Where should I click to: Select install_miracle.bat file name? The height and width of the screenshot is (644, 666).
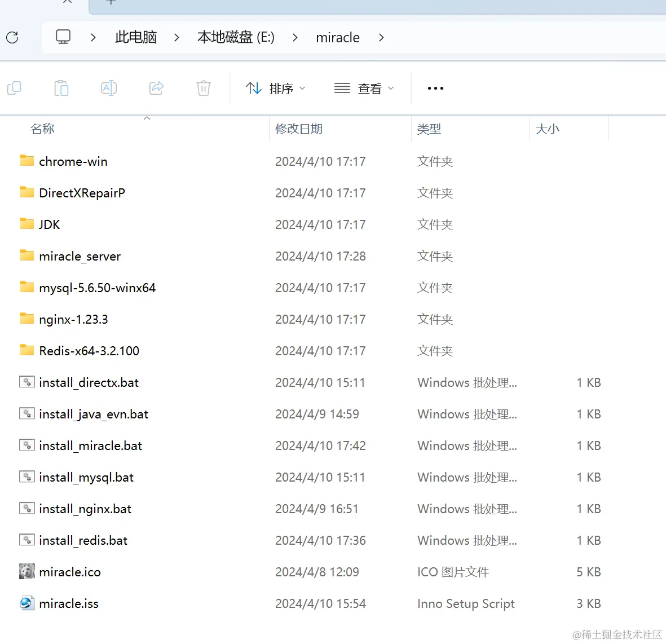click(x=90, y=445)
